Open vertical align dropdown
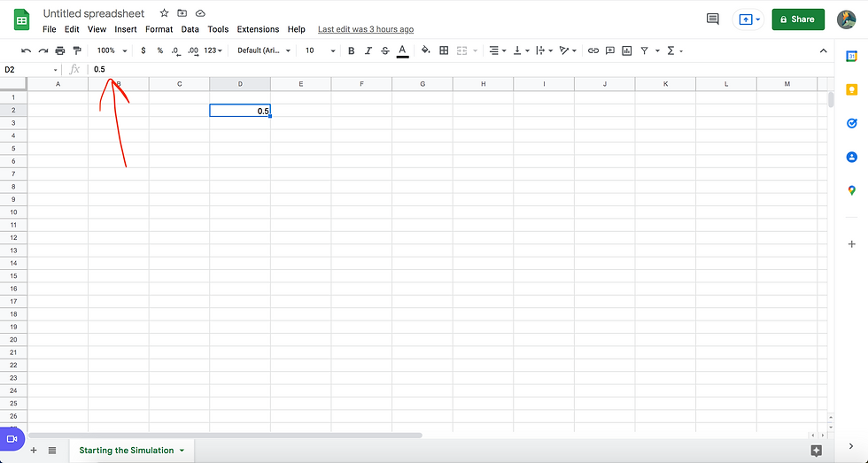The image size is (868, 463). (x=521, y=50)
